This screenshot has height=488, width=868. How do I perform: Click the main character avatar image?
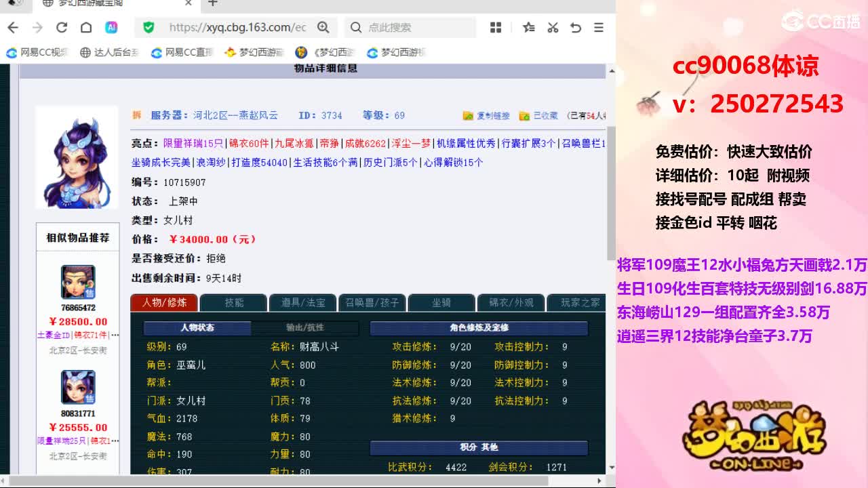click(77, 157)
